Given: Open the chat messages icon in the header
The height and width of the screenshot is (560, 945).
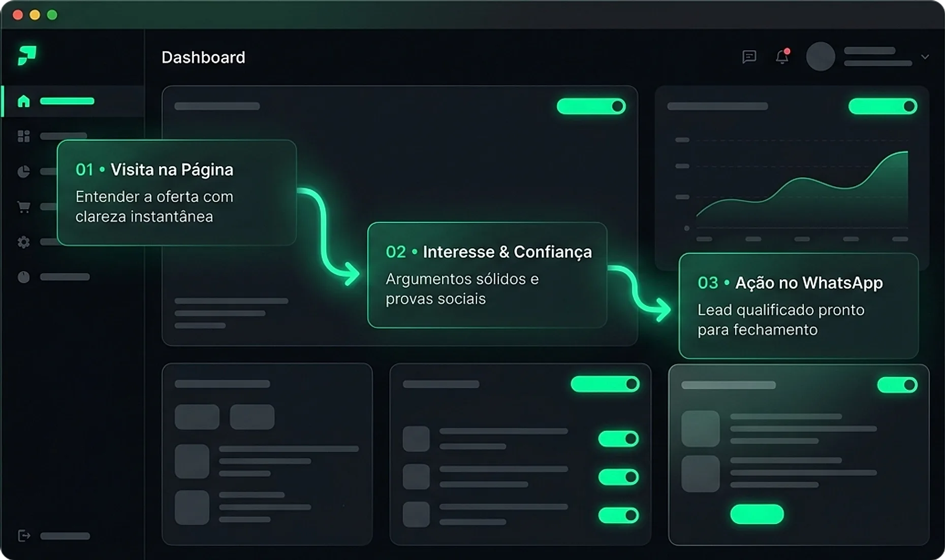Looking at the screenshot, I should 749,56.
